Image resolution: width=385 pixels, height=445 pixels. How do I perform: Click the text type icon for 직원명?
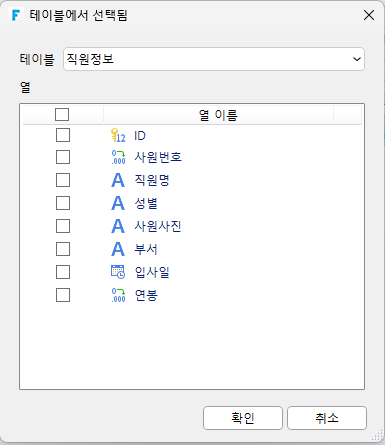tap(118, 180)
